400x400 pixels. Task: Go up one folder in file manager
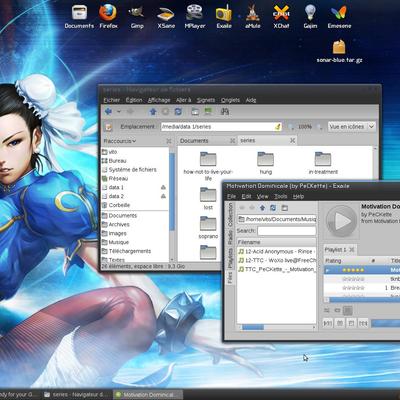[153, 111]
